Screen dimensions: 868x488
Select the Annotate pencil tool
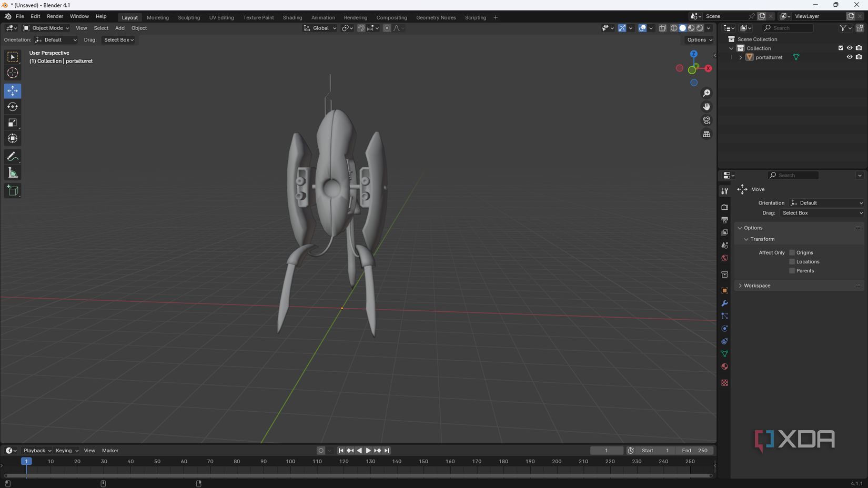point(13,157)
